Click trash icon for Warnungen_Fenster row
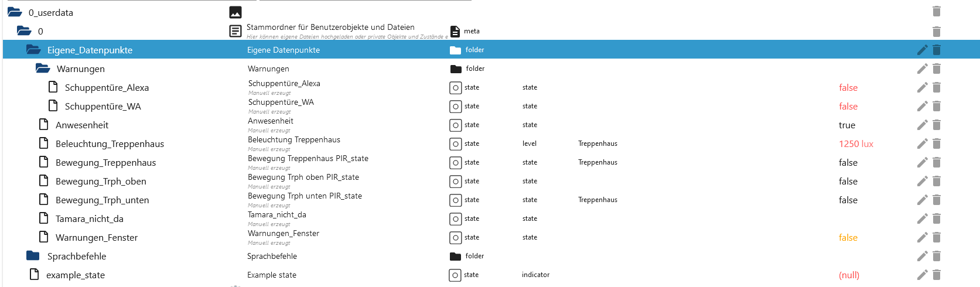Screen dimensions: 980x287 point(937,237)
